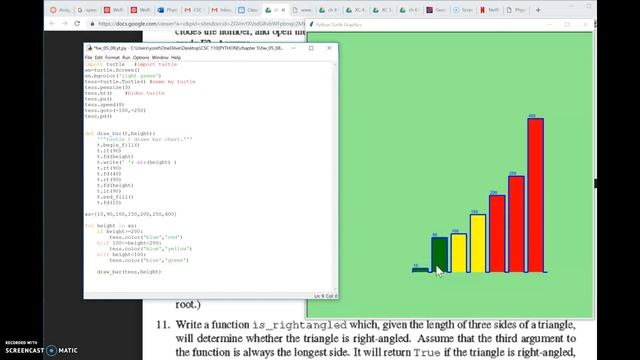Screen dimensions: 640x360
Task: Switch to the XC 3 Drive tab
Action: coord(382,10)
